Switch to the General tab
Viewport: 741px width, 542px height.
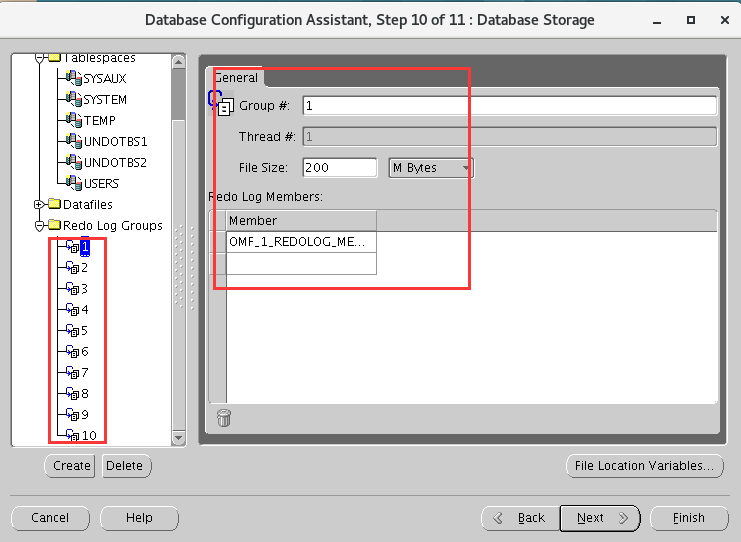point(236,78)
